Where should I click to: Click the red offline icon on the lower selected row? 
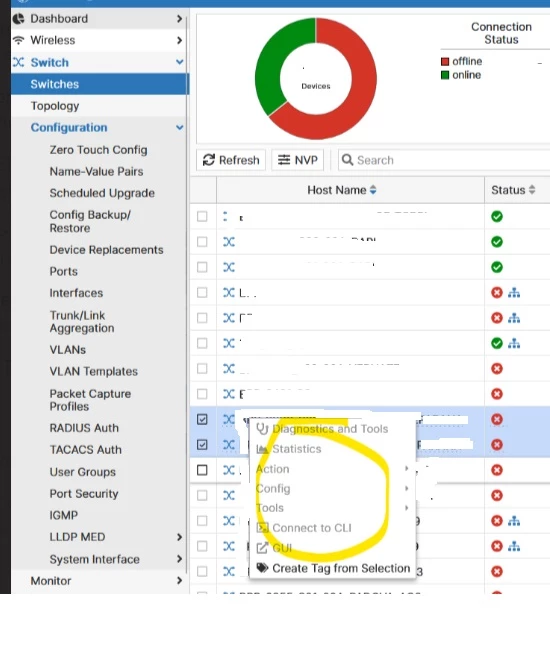click(x=497, y=445)
